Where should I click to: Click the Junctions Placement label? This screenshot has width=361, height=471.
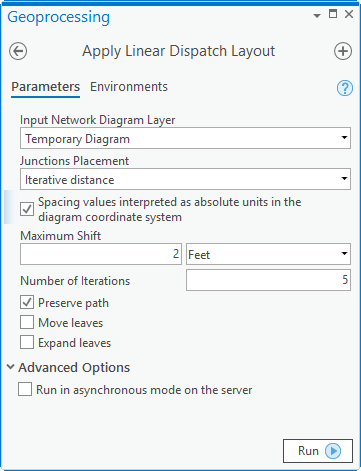(x=74, y=161)
